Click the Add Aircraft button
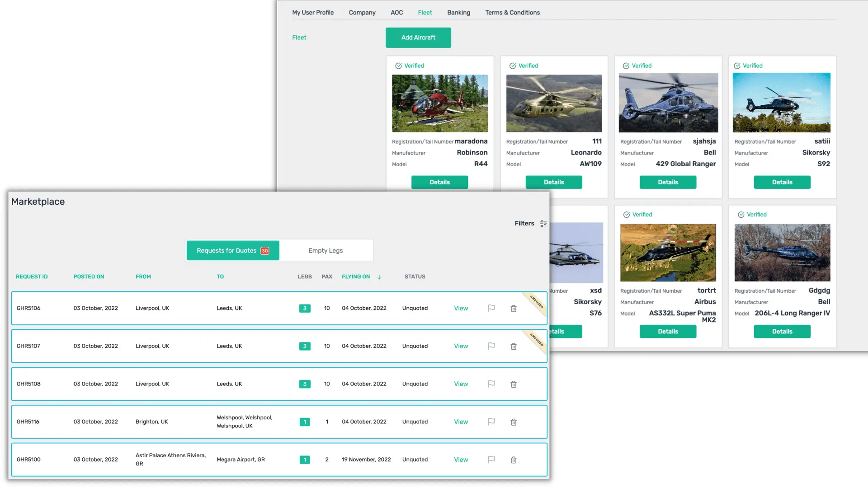 click(x=418, y=38)
